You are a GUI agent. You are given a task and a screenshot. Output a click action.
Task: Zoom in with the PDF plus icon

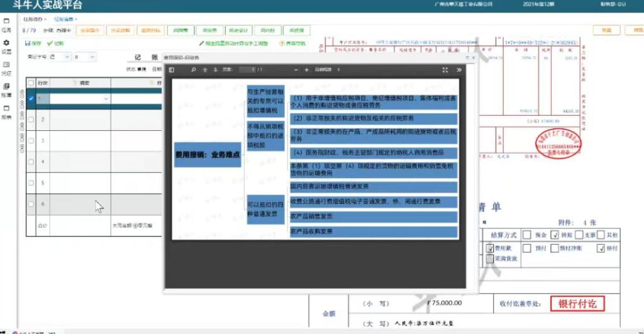[307, 70]
